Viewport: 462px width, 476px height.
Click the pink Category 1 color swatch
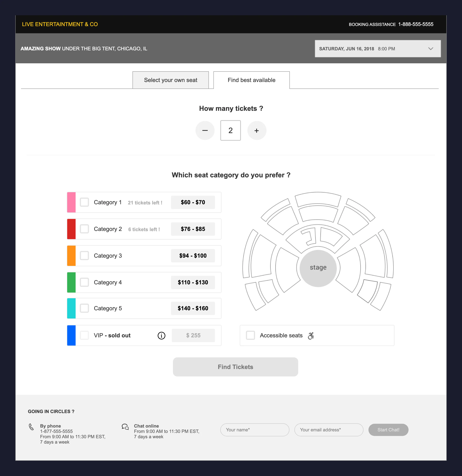coord(71,202)
